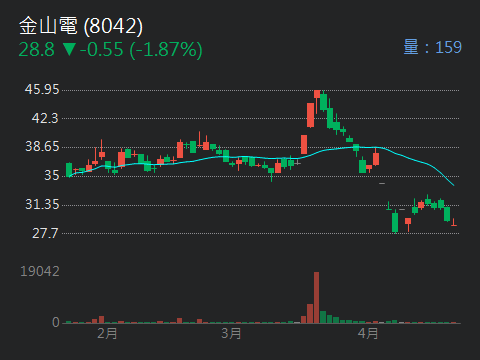Select the current price 28.8
Screen dimensions: 480x360
(x=37, y=50)
